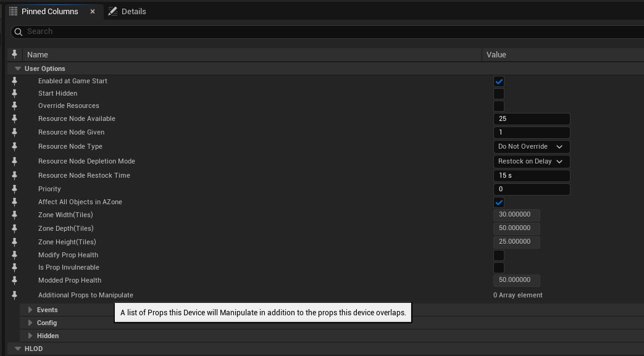Click the Pinned Columns table icon

(x=13, y=11)
